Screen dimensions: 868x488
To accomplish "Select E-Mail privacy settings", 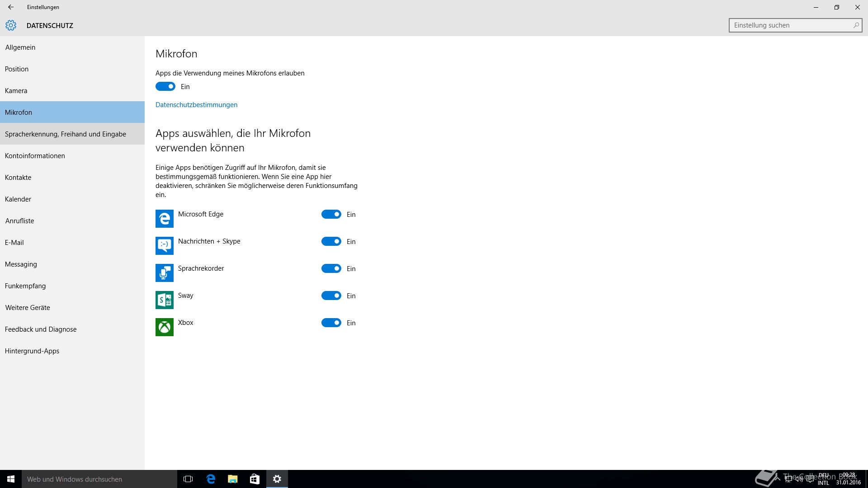I will [72, 242].
